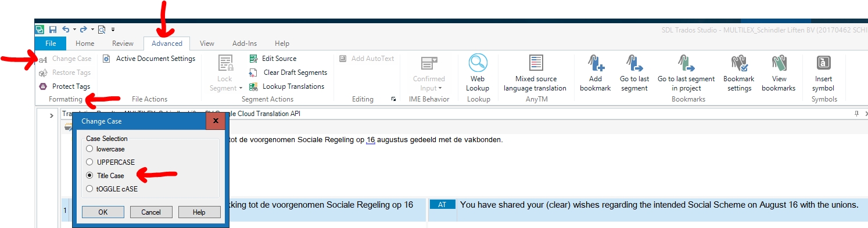This screenshot has height=228, width=868.
Task: Click the Web Lookup magnifier icon
Action: (x=478, y=63)
